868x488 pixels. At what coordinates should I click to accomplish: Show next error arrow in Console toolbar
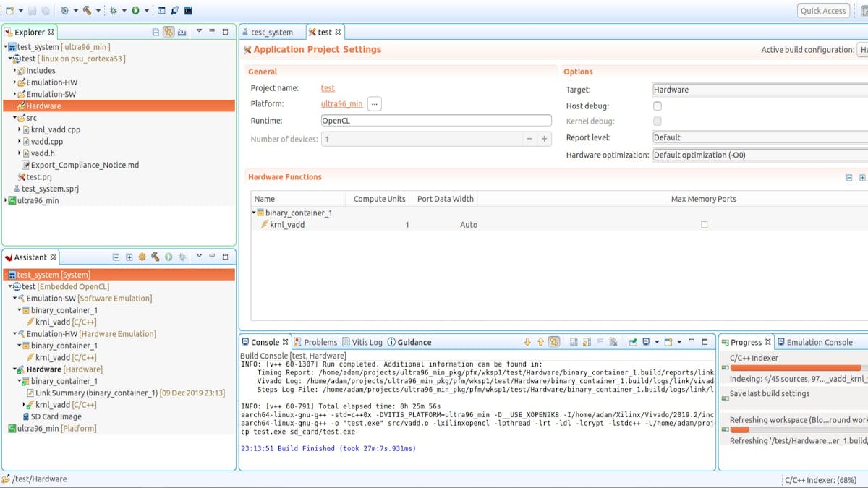tap(527, 342)
